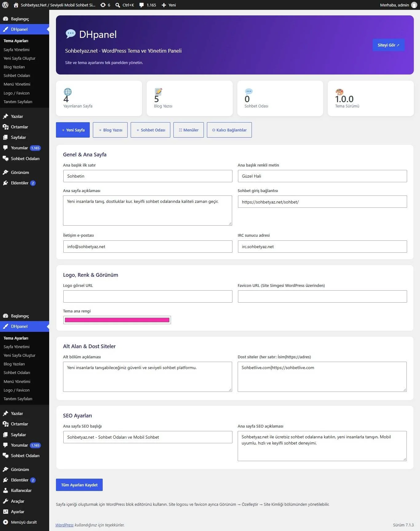
Task: Focus the Ana başlık renkli metin field
Action: coord(323,176)
